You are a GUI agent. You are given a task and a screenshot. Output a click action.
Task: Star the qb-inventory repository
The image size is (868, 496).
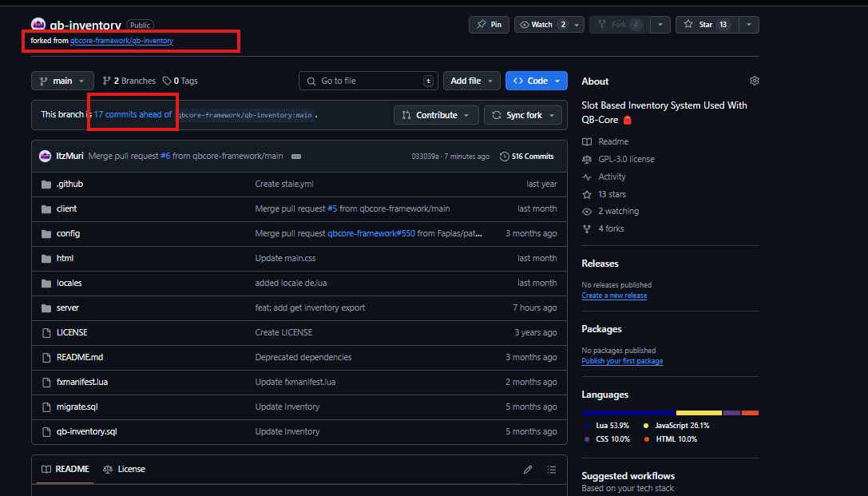tap(706, 24)
